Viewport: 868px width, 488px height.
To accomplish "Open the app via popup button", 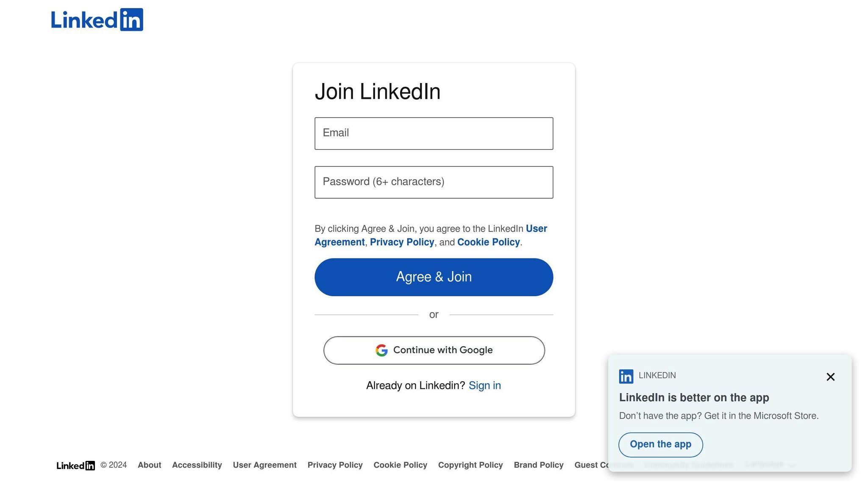I will click(660, 445).
